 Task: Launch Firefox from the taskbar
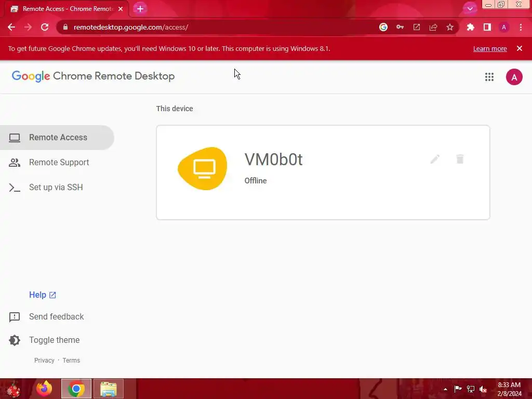(x=44, y=389)
